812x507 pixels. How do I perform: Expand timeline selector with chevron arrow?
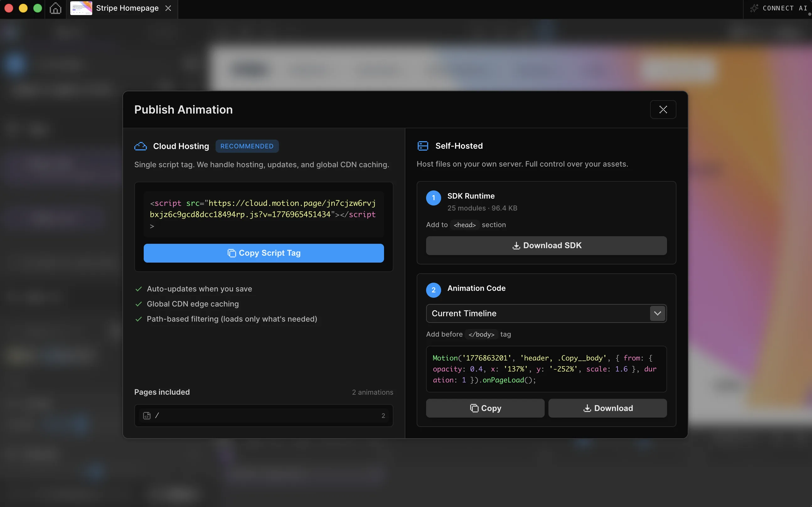pos(657,313)
